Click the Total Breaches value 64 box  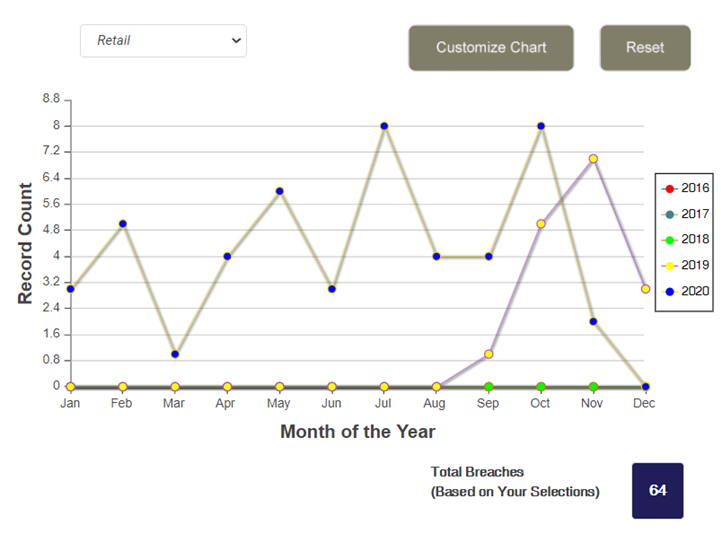coord(658,491)
